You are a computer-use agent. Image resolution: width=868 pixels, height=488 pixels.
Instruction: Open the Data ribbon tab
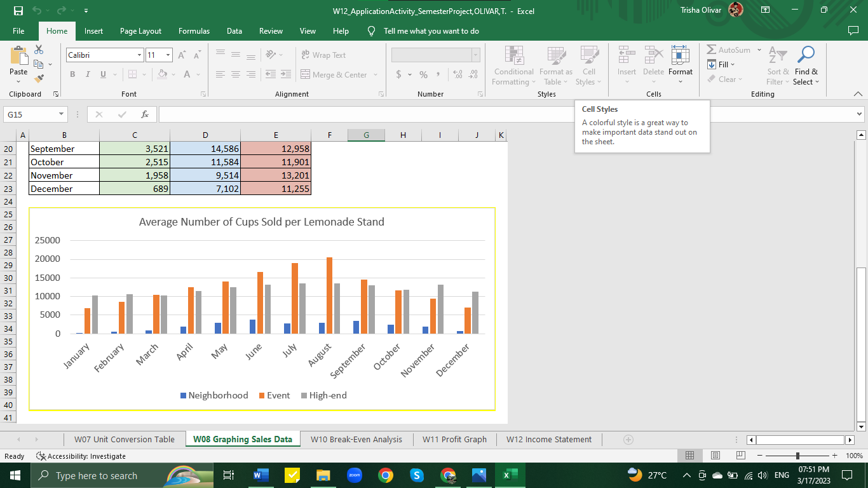[x=234, y=30]
